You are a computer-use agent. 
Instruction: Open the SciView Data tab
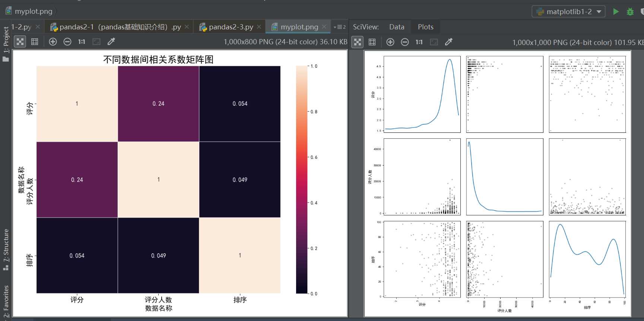397,27
